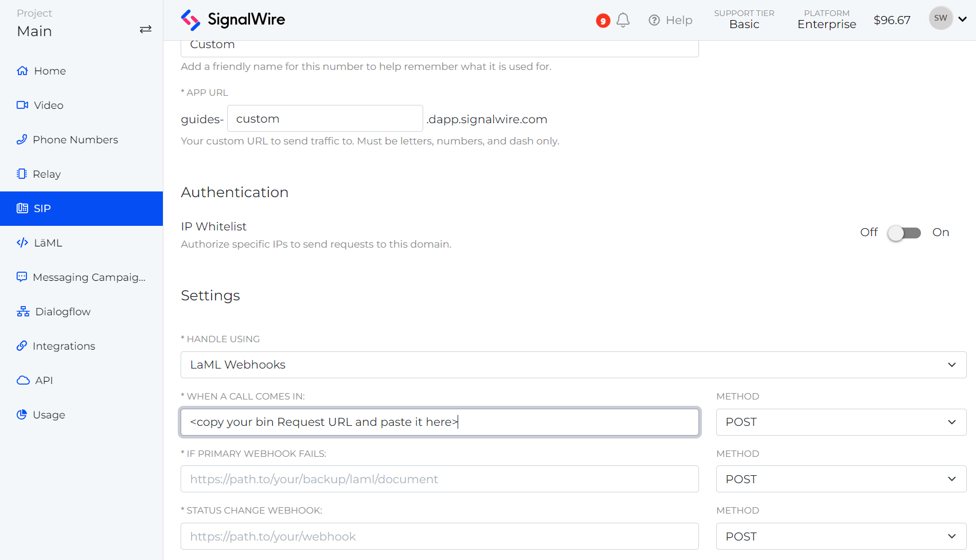Change the WHEN A CALL COMES IN method
976x560 pixels.
click(840, 422)
